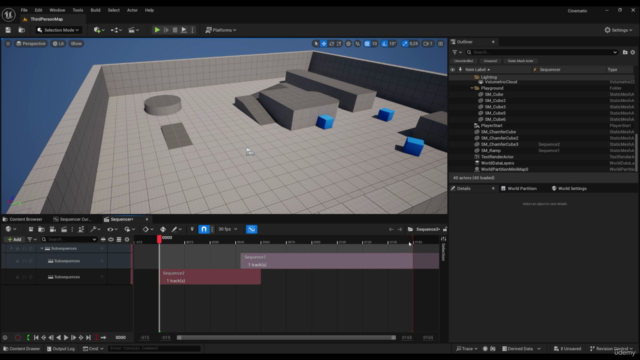Image resolution: width=640 pixels, height=360 pixels.
Task: Open the viewport layout maximize icon
Action: tap(440, 44)
